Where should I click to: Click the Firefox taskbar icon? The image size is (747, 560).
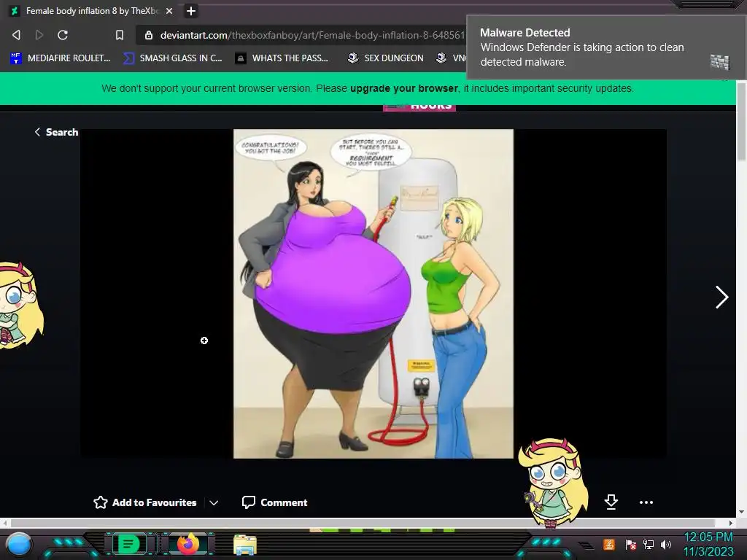tap(188, 544)
